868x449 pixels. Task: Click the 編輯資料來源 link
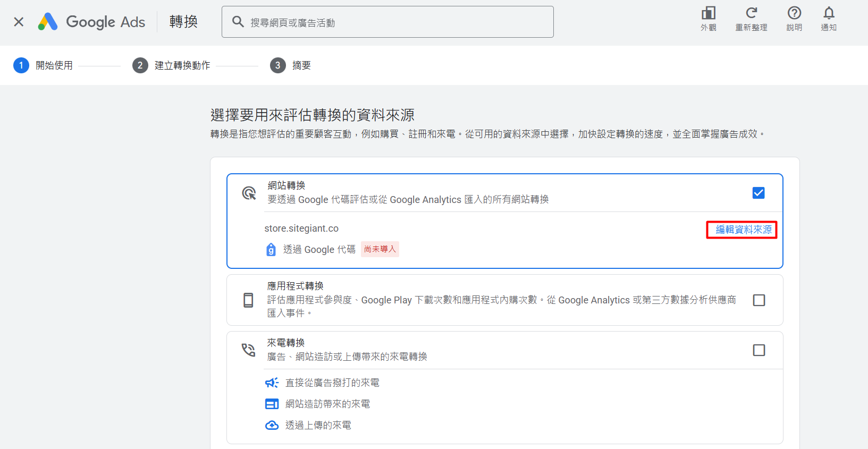(x=743, y=230)
